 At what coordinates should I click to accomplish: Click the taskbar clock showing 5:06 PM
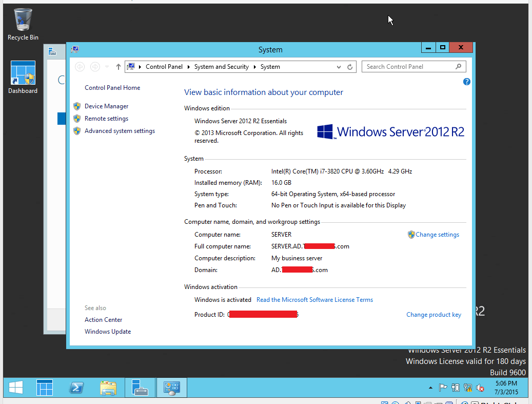[506, 388]
